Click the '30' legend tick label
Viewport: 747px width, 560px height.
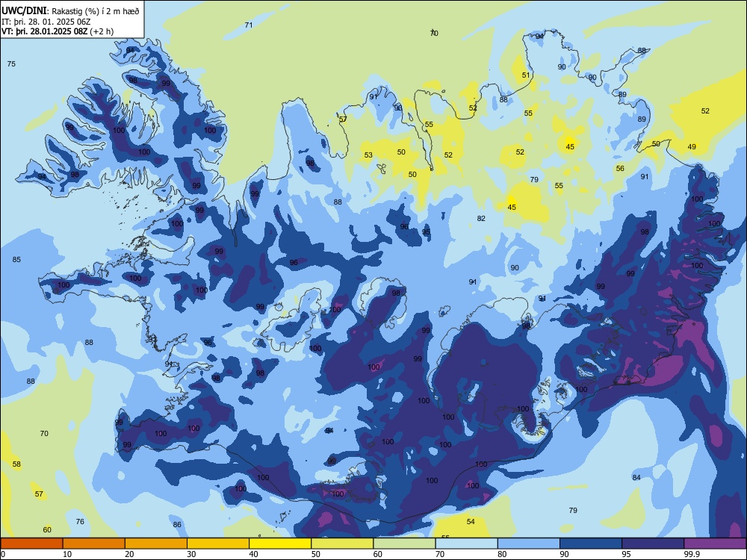pyautogui.click(x=191, y=554)
